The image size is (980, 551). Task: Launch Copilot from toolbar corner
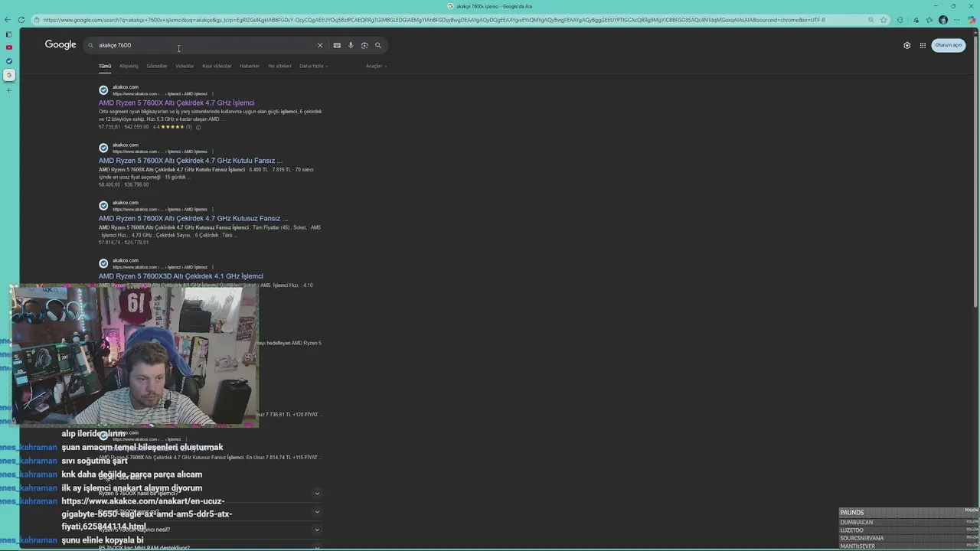[972, 20]
